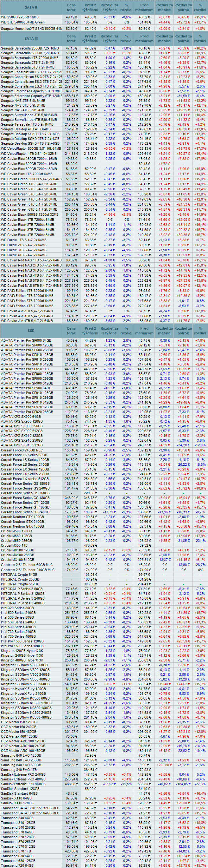Click WD RAID Edition 4TB product name
The image size is (208, 868).
pos(27,306)
